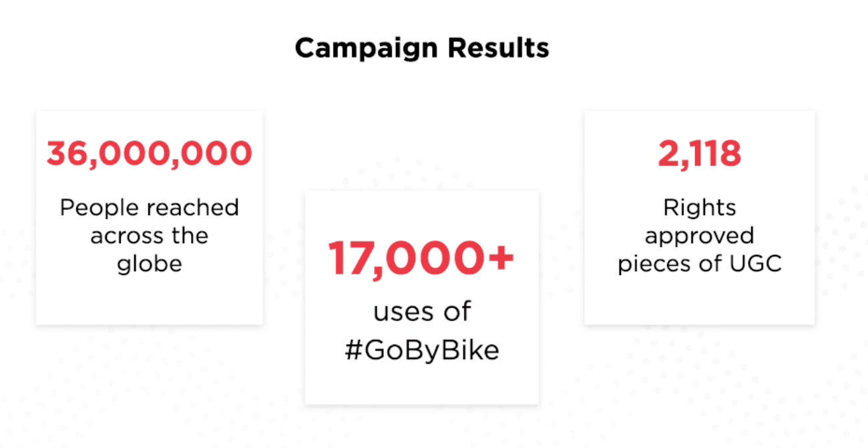The image size is (868, 448).
Task: Select the 36,000,000 red figure
Action: pyautogui.click(x=150, y=154)
